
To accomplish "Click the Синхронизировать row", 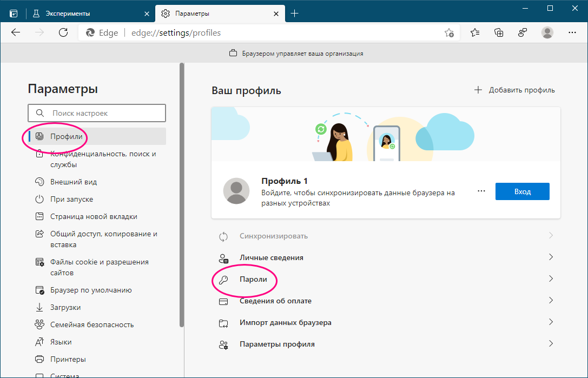I will 386,236.
